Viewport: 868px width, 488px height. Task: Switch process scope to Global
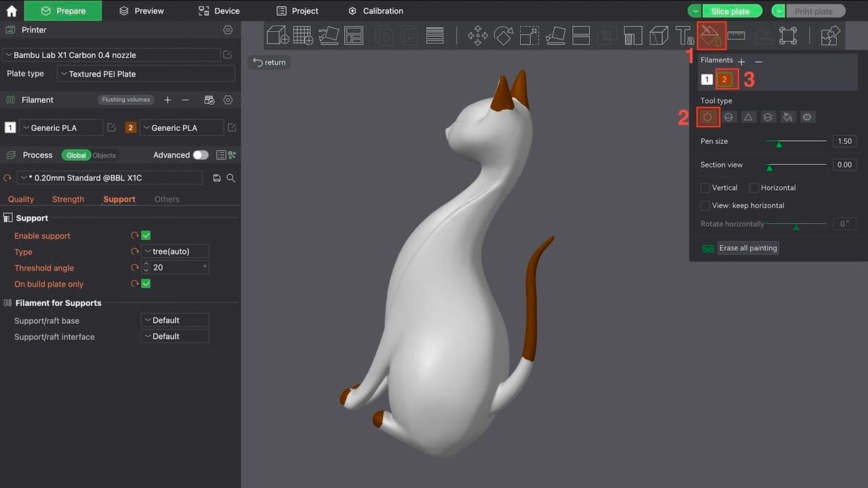76,155
